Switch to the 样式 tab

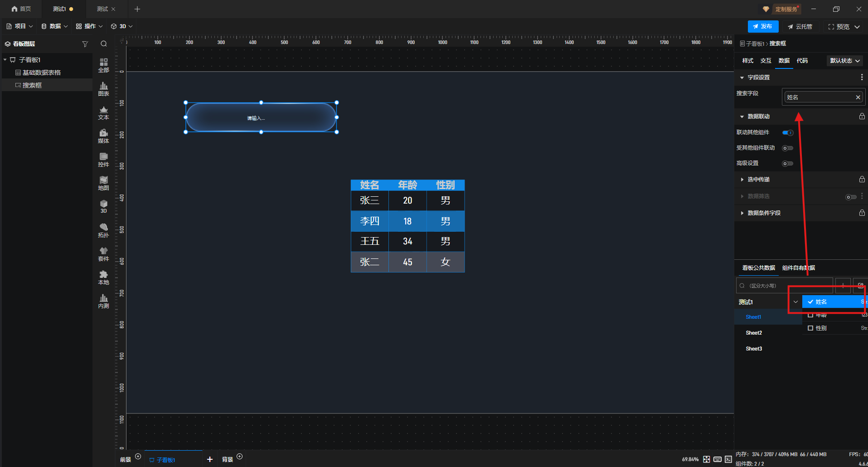coord(747,61)
